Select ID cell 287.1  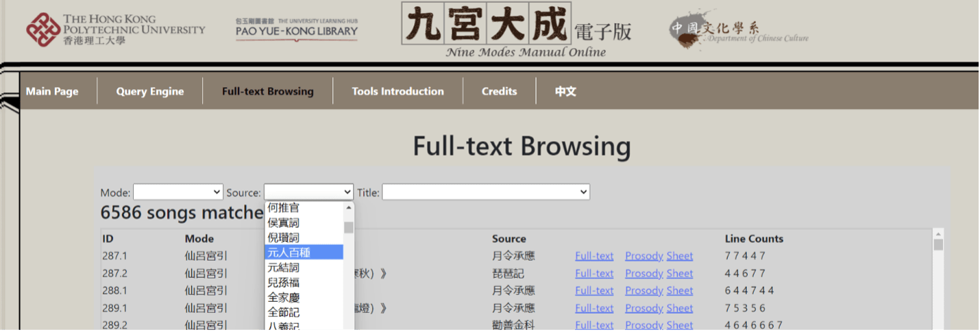click(x=115, y=256)
